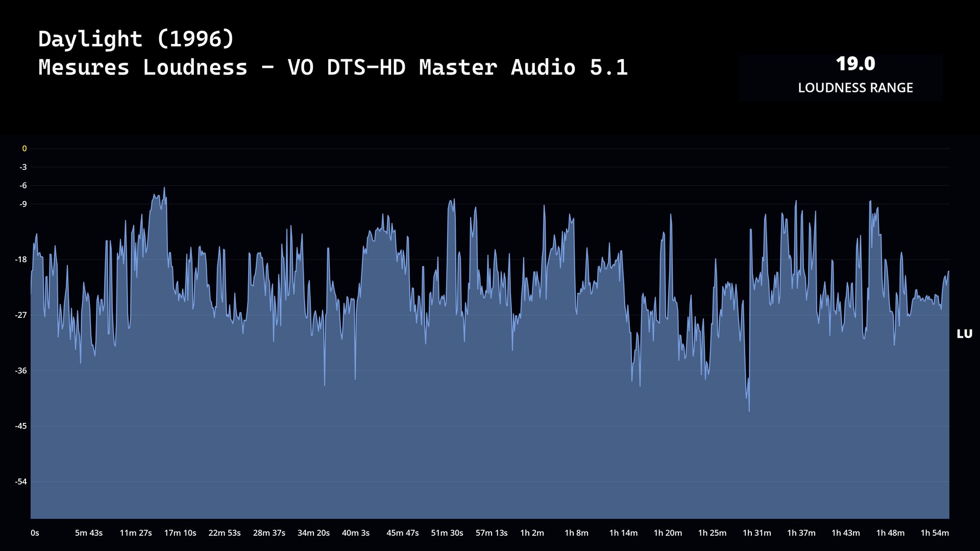Click the '45m 47s' time axis label
The width and height of the screenshot is (980, 551).
point(403,533)
